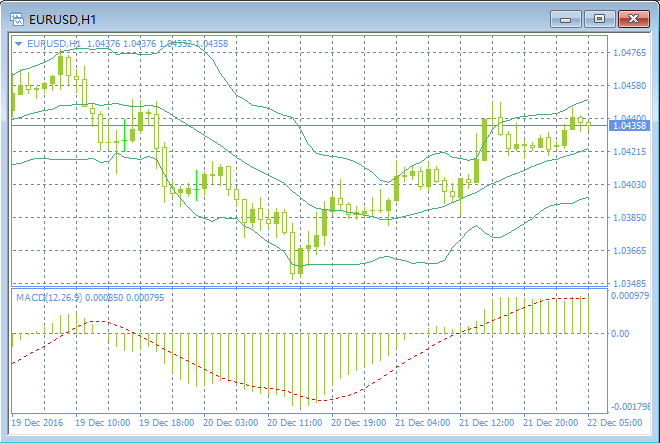Maximize the EURUSD,H1 chart window
Image resolution: width=660 pixels, height=443 pixels.
click(599, 19)
